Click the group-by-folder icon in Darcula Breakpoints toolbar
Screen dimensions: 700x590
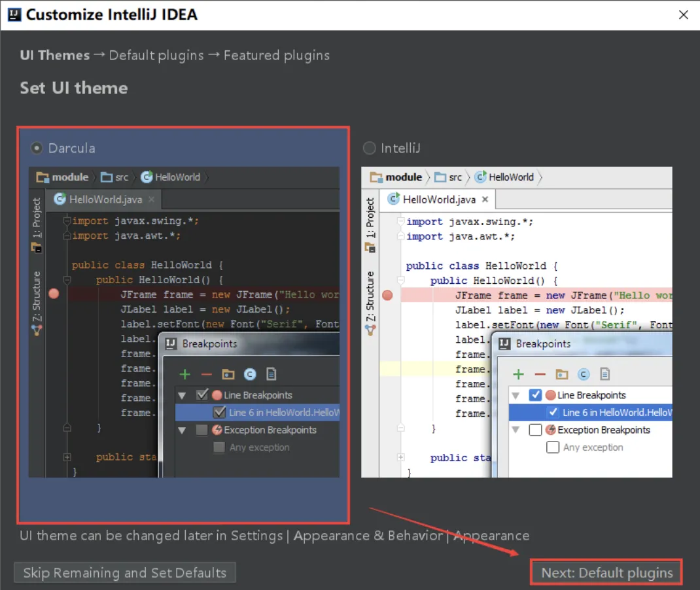pos(228,374)
